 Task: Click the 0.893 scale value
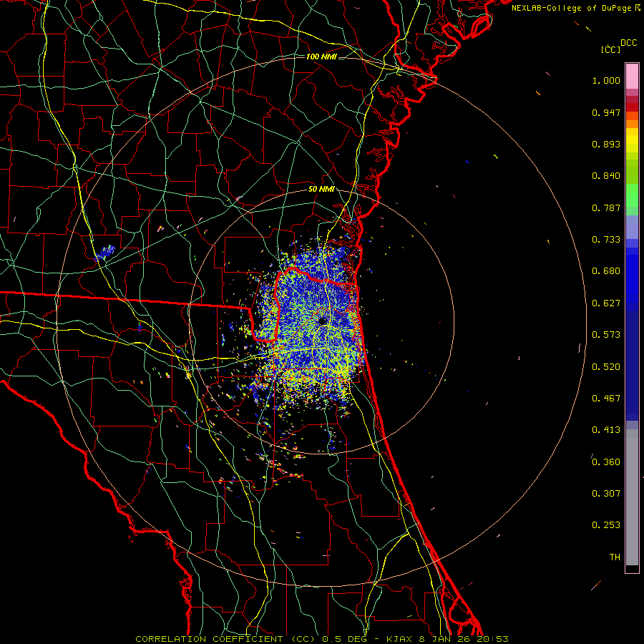[606, 144]
